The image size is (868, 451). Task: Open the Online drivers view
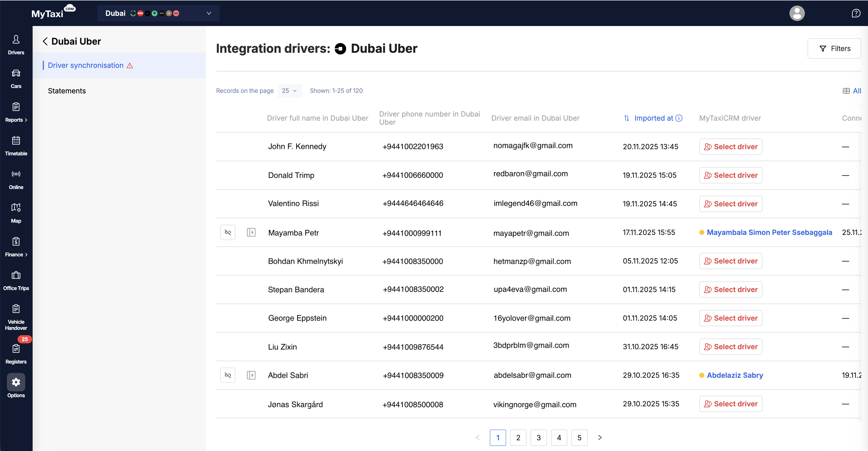tap(16, 180)
